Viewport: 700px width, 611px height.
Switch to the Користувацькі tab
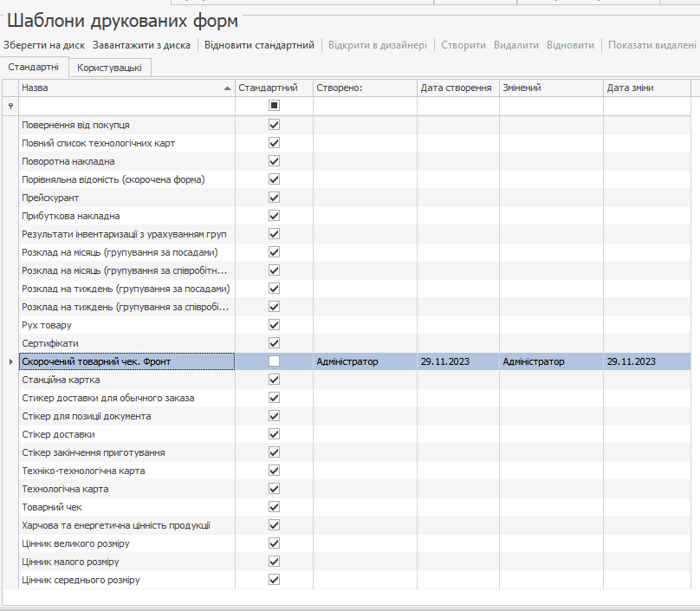[110, 67]
